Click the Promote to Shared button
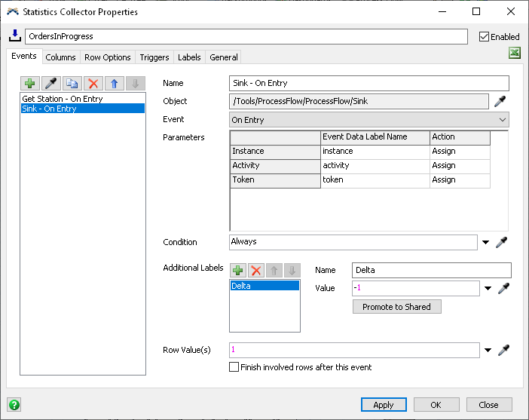The height and width of the screenshot is (420, 529). click(x=396, y=307)
